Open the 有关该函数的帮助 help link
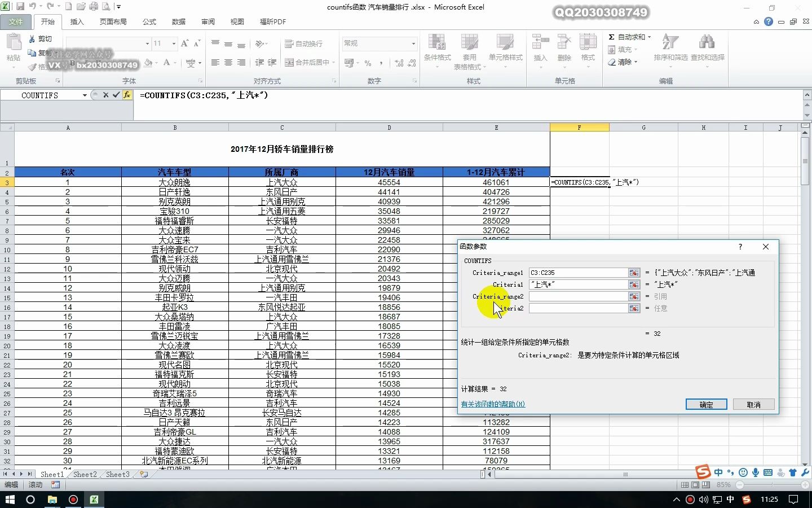Image resolution: width=812 pixels, height=508 pixels. click(492, 404)
